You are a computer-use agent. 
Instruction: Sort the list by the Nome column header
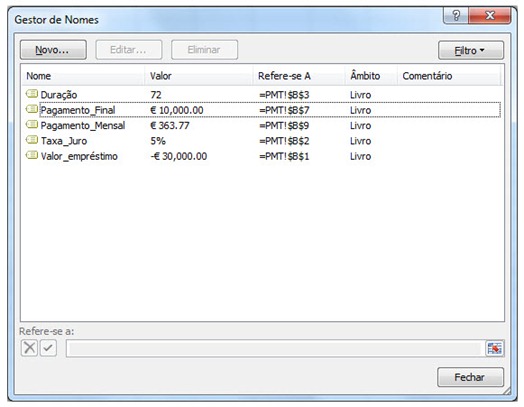[83, 76]
